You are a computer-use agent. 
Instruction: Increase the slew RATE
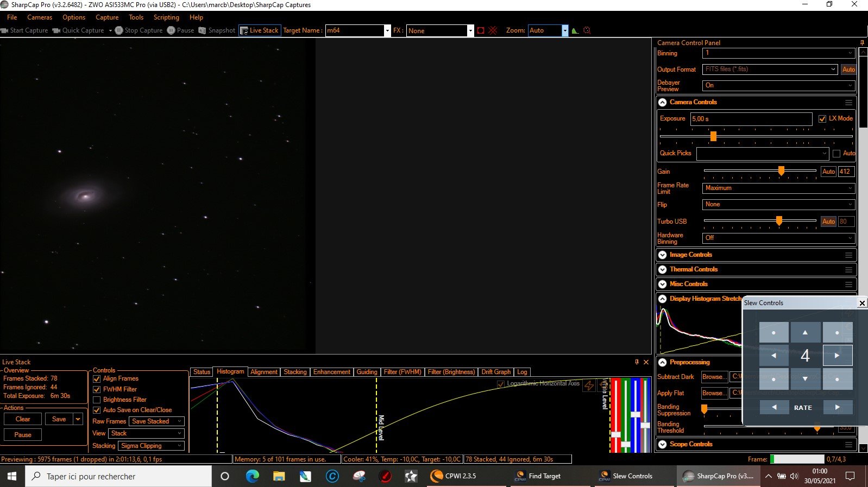click(x=837, y=407)
